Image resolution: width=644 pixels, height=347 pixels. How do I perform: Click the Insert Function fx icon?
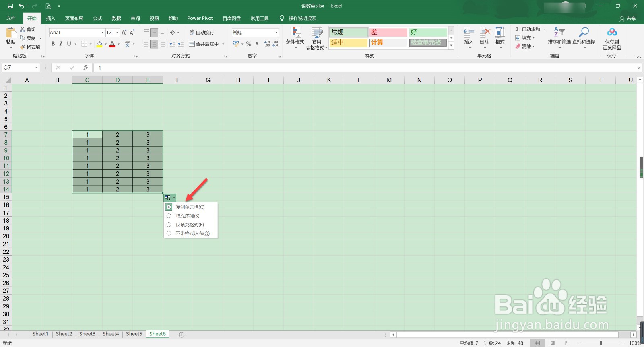(x=85, y=68)
